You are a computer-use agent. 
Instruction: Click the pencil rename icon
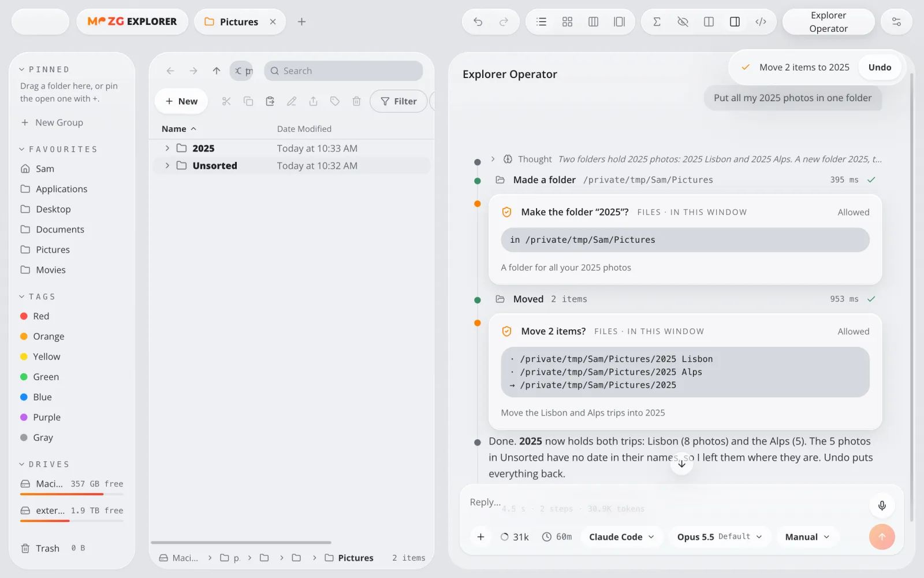click(292, 101)
